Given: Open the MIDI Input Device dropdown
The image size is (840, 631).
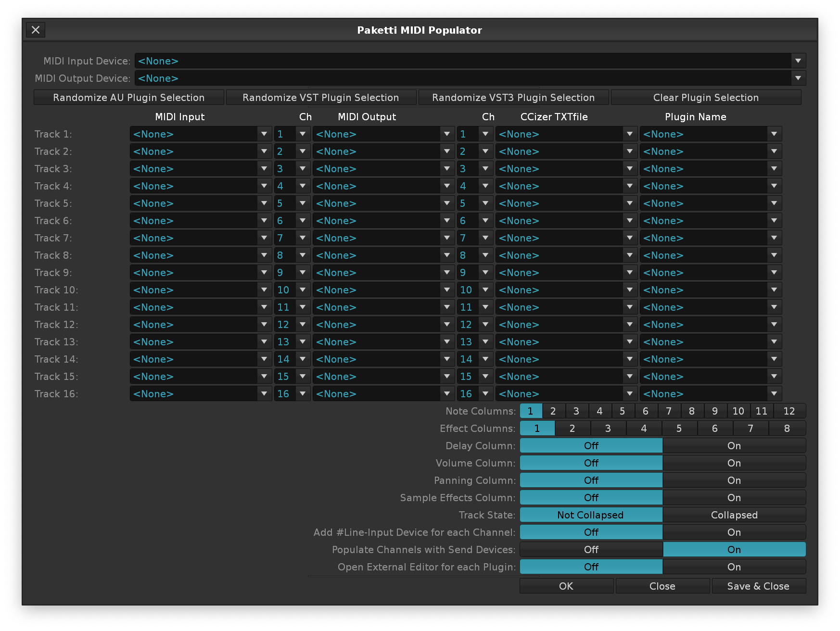Looking at the screenshot, I should 470,61.
